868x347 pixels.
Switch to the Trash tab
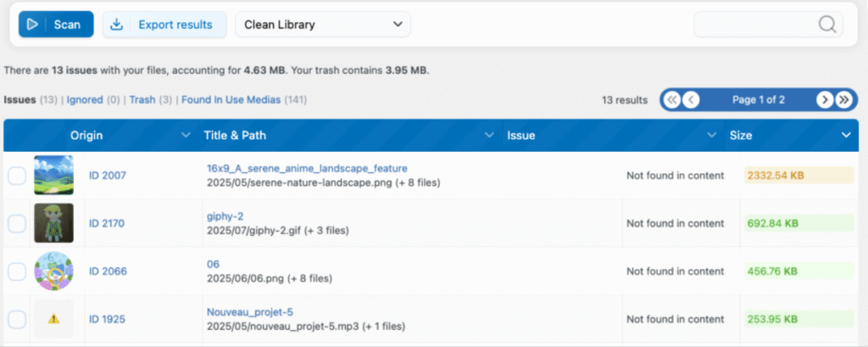pos(142,100)
